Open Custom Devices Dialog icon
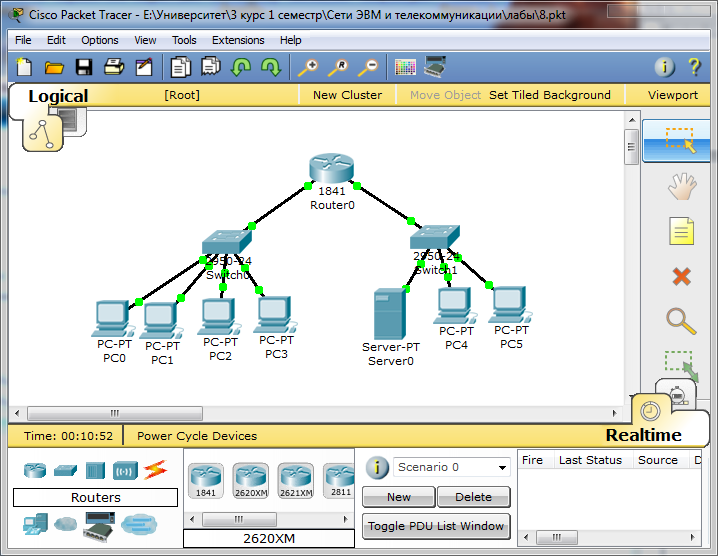The image size is (718, 556). (435, 67)
